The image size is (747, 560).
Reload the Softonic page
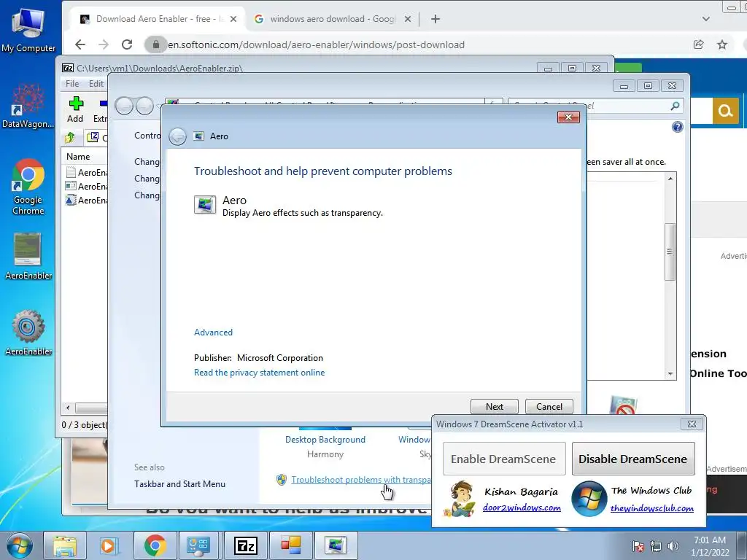[127, 44]
